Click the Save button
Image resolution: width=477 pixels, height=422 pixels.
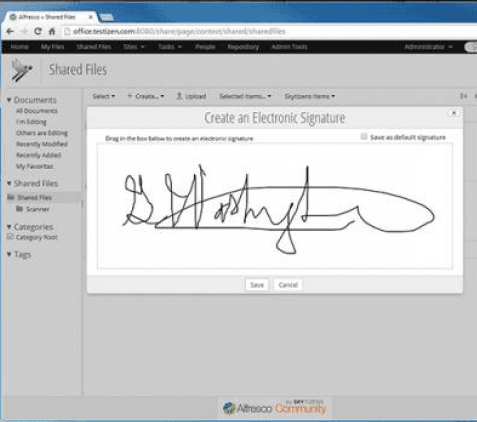(x=257, y=285)
